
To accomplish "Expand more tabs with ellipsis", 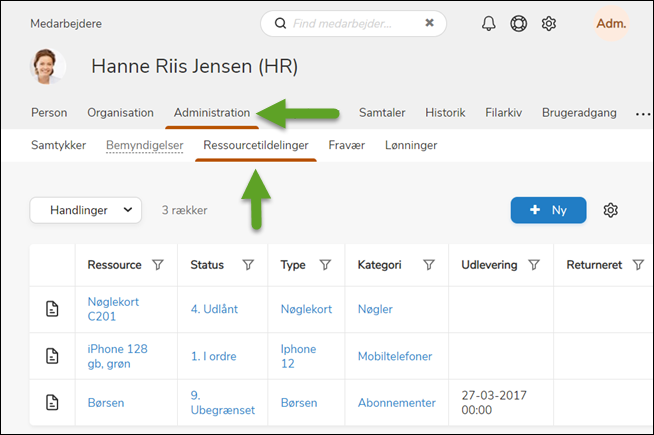I will pos(642,113).
